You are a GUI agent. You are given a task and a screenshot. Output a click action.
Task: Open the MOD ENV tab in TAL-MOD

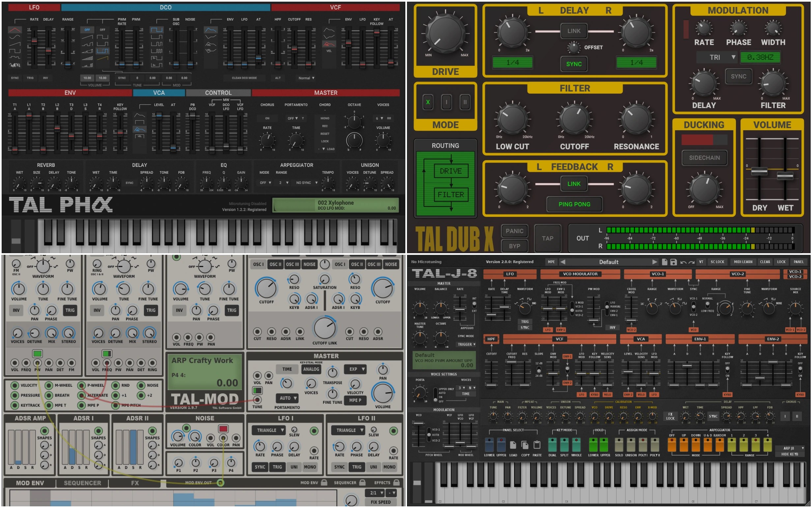click(30, 483)
